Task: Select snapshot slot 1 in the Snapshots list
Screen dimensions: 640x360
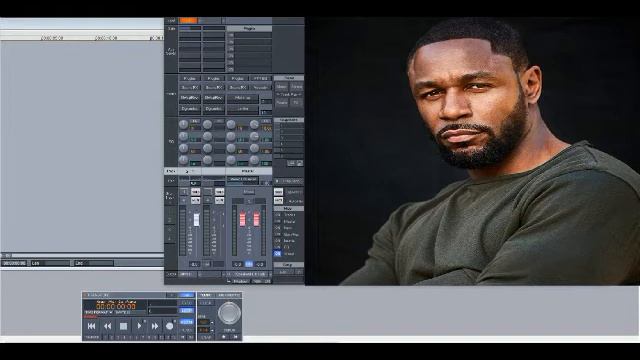Action: (x=289, y=126)
